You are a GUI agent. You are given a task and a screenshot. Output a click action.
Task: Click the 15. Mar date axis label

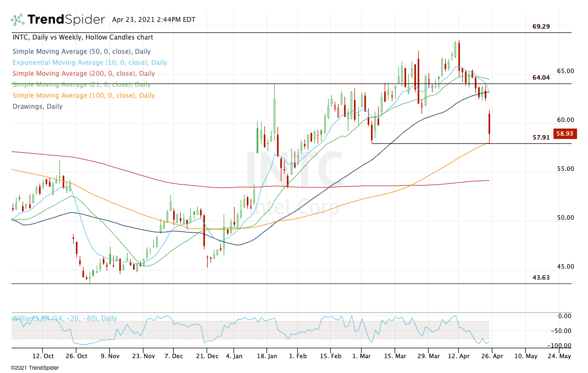point(395,356)
